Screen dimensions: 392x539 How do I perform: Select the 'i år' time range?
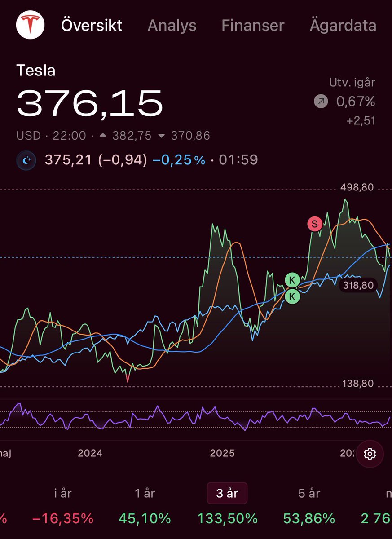tap(62, 493)
